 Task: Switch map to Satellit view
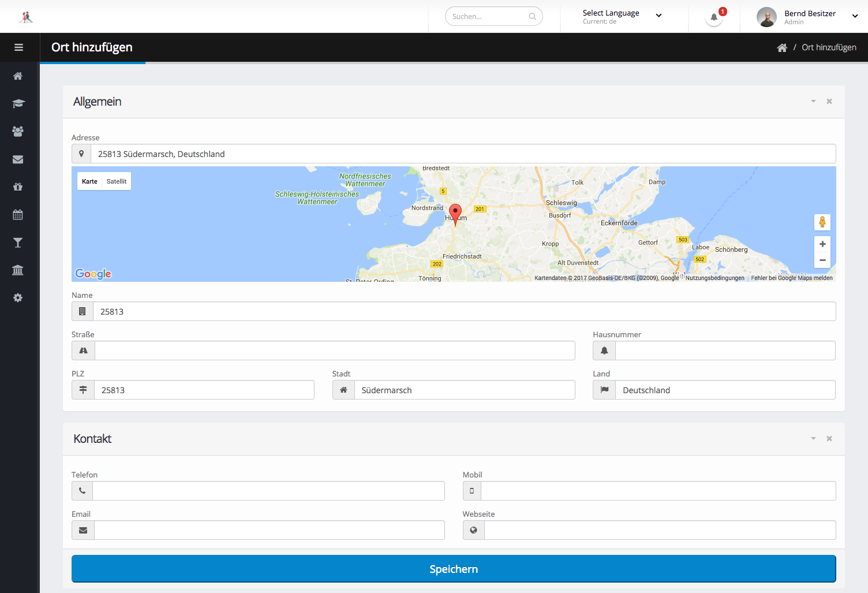pyautogui.click(x=117, y=181)
